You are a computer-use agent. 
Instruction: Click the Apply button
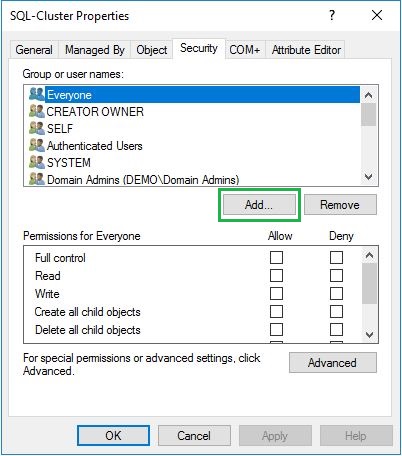275,435
